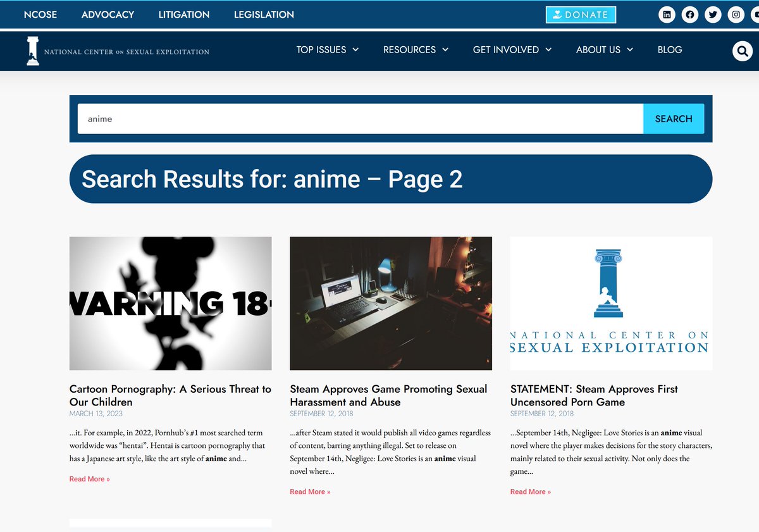Click Read More under Cartoon Pornography article
This screenshot has width=759, height=532.
(90, 479)
